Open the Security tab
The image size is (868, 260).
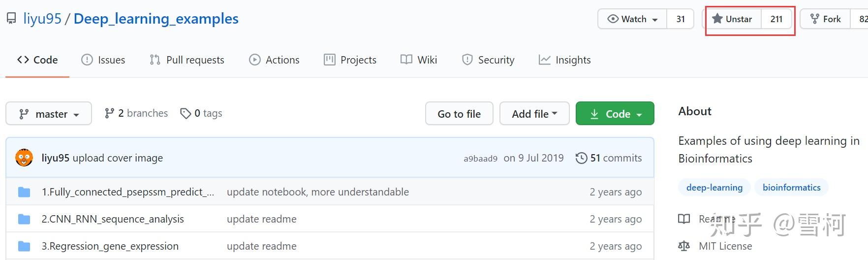[488, 60]
